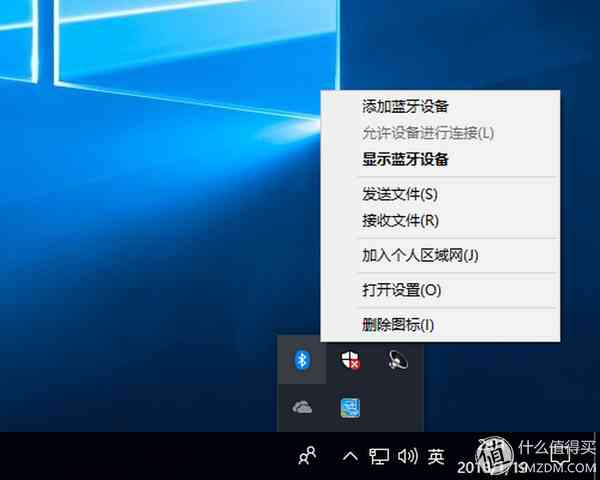Click 删除图标(I) menu item
Viewport: 600px width, 480px height.
tap(398, 324)
